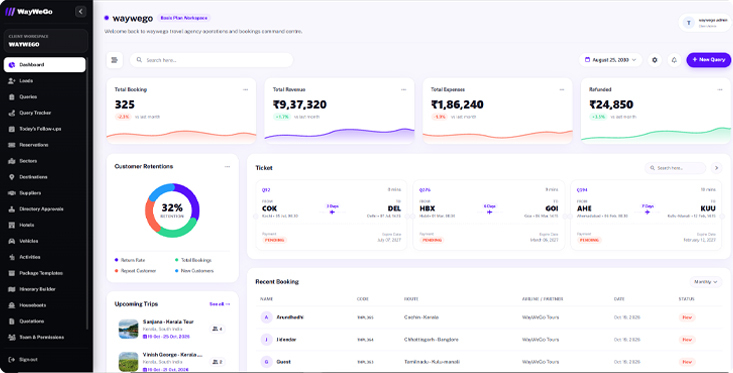The width and height of the screenshot is (733, 373).
Task: Click the Cochin-Kerala route cell
Action: pyautogui.click(x=421, y=317)
